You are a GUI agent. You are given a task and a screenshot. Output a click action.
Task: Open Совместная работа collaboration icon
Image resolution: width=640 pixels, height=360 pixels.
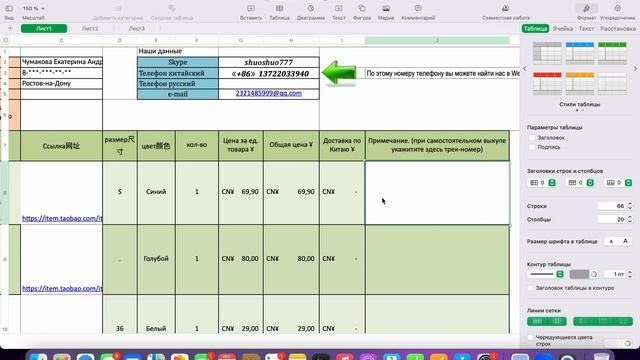pos(506,9)
